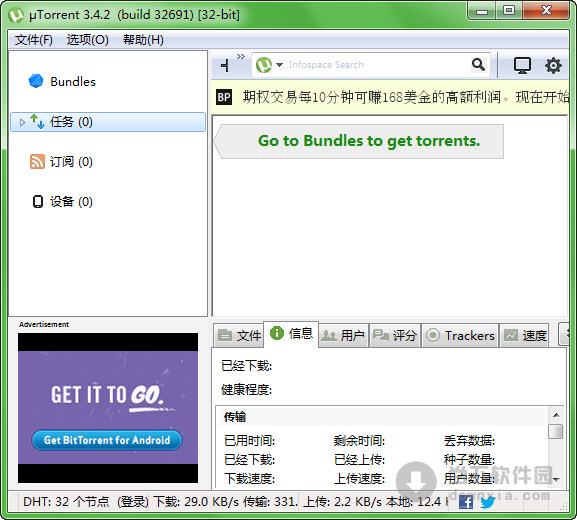This screenshot has width=577, height=520.
Task: Open the 帮助(H) menu
Action: pos(143,40)
